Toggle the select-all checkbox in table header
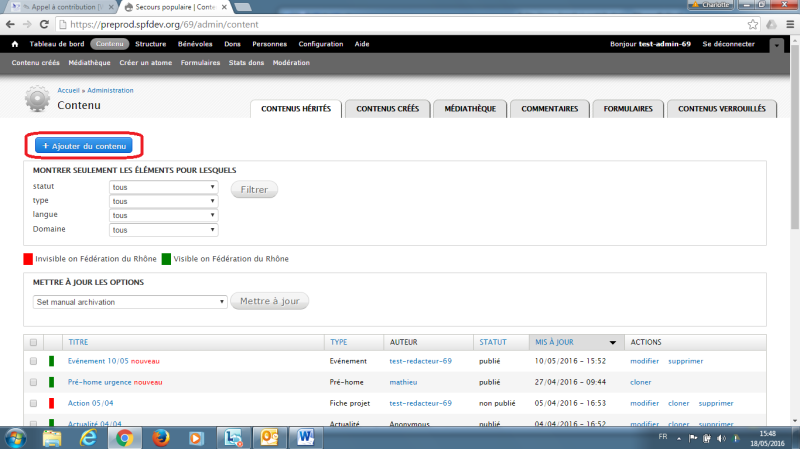This screenshot has width=800, height=449. pyautogui.click(x=33, y=342)
